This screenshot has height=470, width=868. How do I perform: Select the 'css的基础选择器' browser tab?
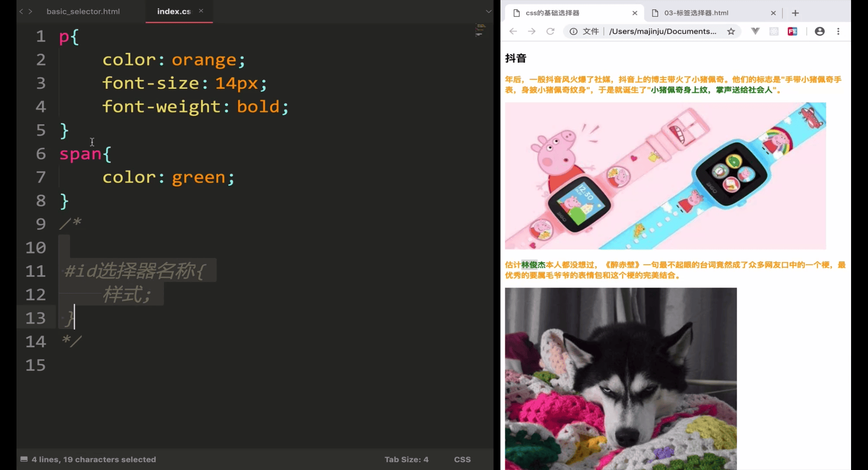(x=574, y=13)
